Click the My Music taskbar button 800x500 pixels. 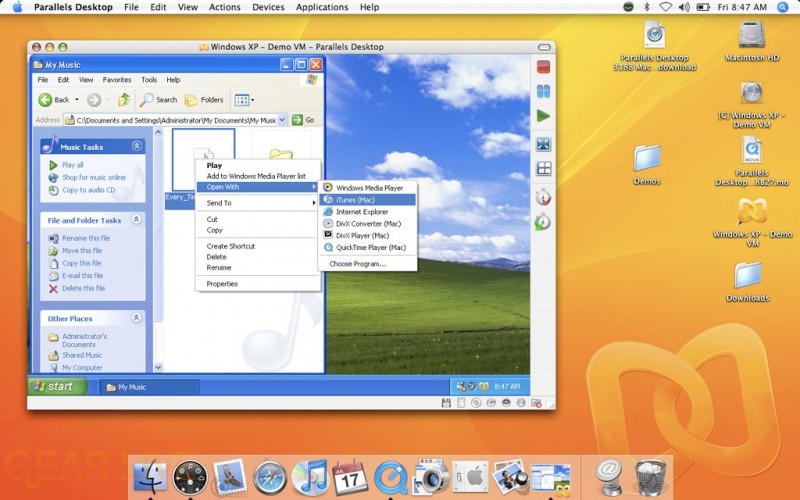(149, 387)
